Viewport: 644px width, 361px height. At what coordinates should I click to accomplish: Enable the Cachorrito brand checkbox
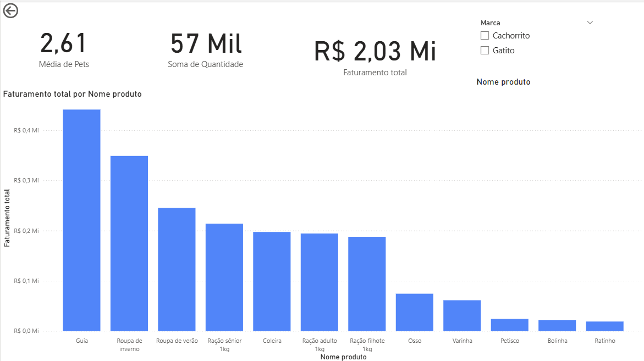[485, 36]
